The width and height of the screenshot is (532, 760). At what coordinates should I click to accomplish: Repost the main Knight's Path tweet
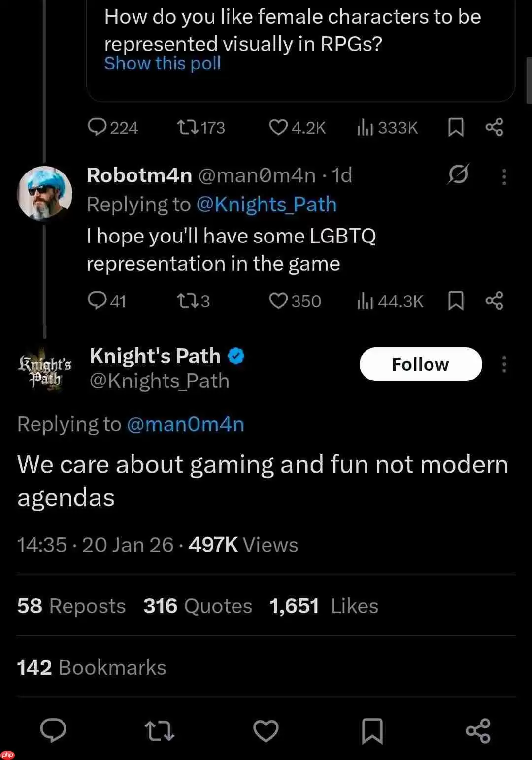click(160, 730)
